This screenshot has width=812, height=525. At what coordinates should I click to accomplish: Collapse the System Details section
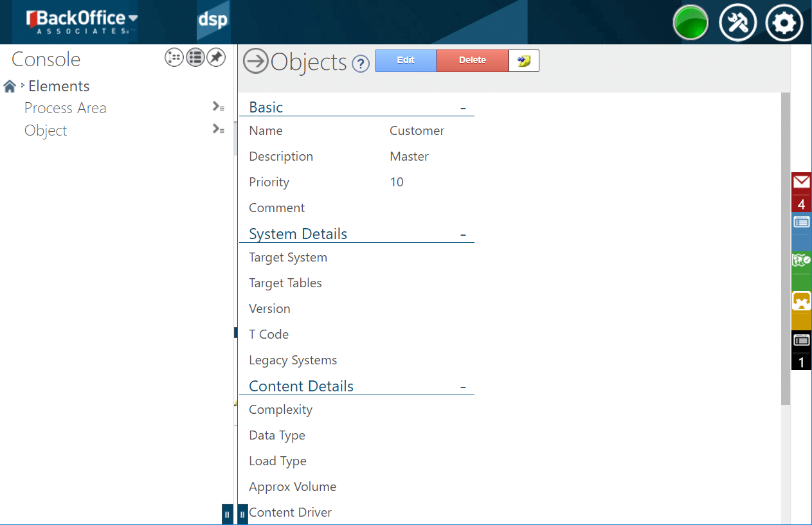point(463,235)
